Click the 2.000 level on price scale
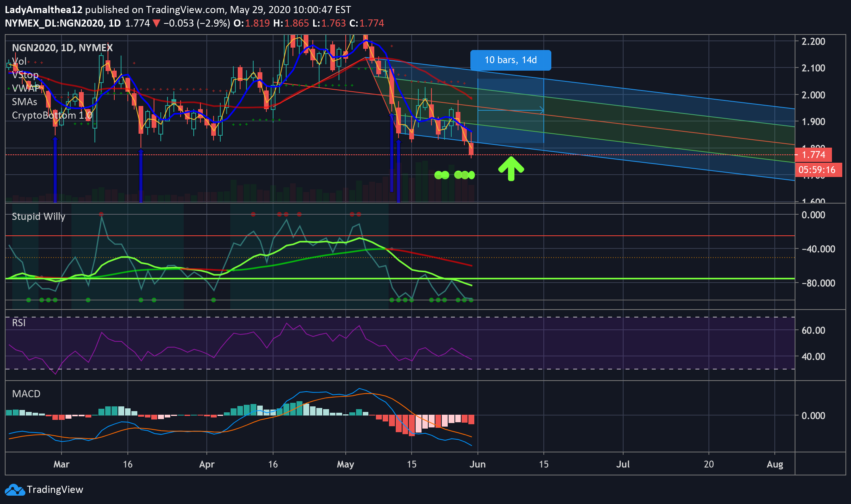The image size is (851, 504). tap(813, 95)
